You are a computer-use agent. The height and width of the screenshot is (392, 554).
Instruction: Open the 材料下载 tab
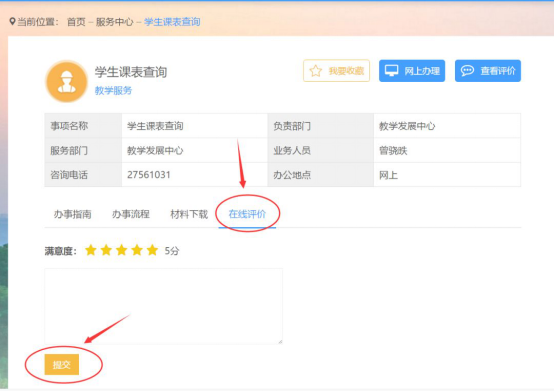tap(189, 214)
